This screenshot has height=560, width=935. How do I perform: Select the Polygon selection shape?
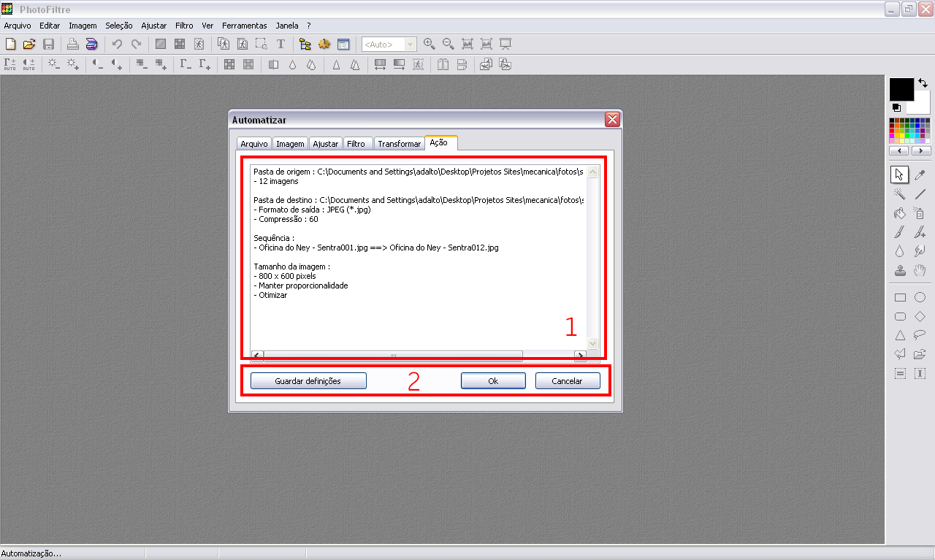pos(900,354)
